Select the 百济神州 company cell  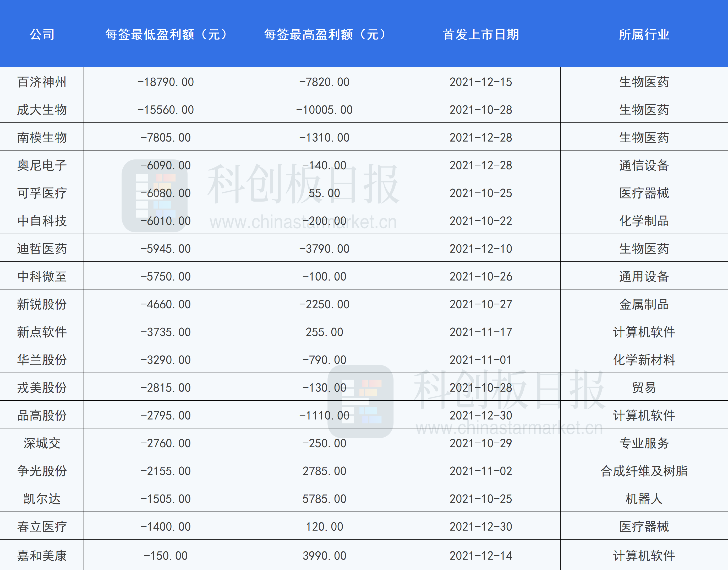pos(42,82)
